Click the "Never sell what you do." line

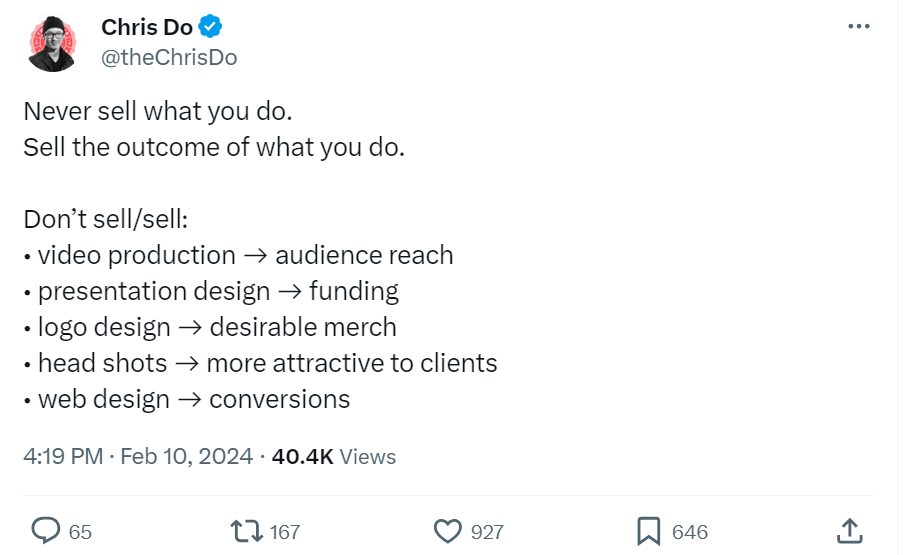point(157,111)
